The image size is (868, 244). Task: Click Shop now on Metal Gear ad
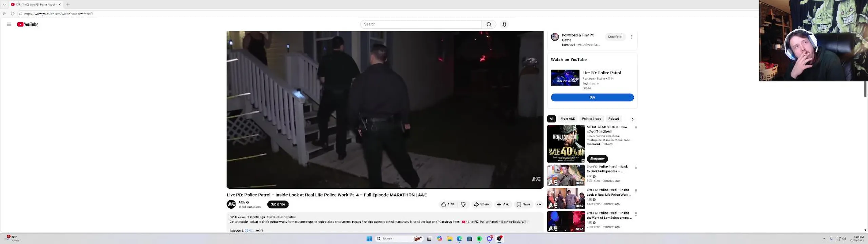coord(597,159)
